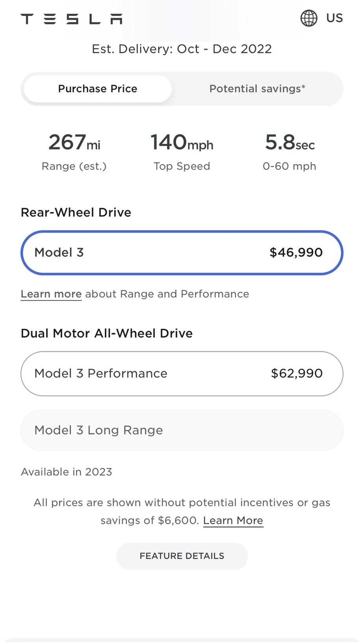
Task: Tap the 267mi range estimate stat
Action: pyautogui.click(x=74, y=152)
